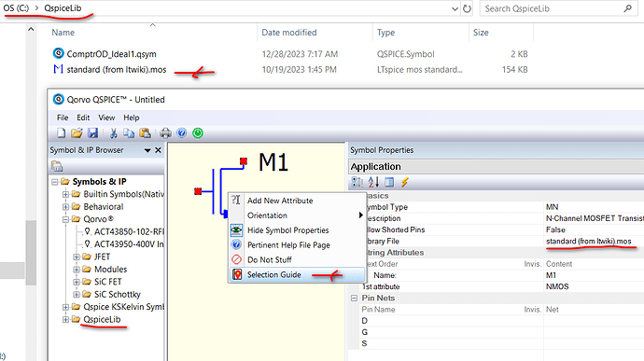This screenshot has height=361, width=644.
Task: Save with the floppy disk toolbar icon
Action: pyautogui.click(x=92, y=133)
